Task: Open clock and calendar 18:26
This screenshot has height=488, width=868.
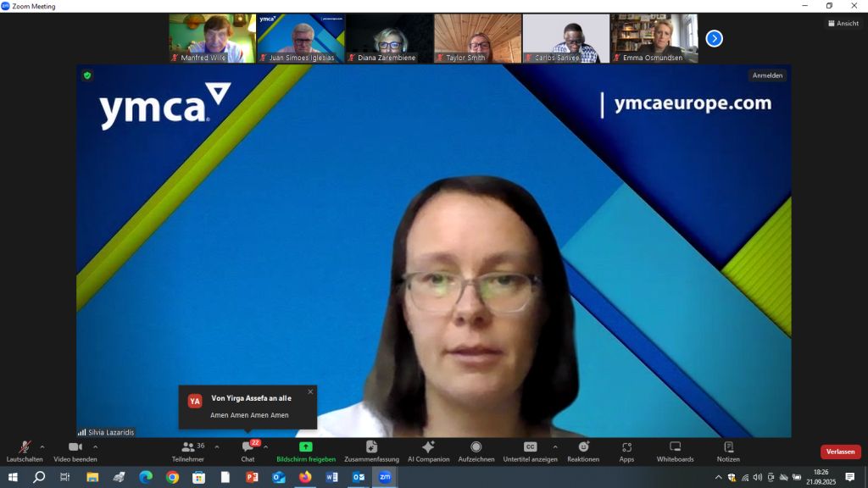Action: (821, 477)
